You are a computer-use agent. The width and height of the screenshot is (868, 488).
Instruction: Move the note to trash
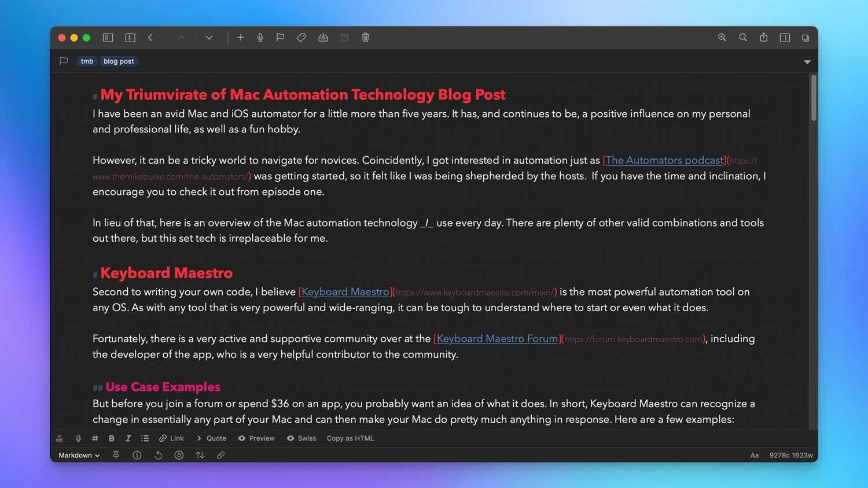[365, 37]
